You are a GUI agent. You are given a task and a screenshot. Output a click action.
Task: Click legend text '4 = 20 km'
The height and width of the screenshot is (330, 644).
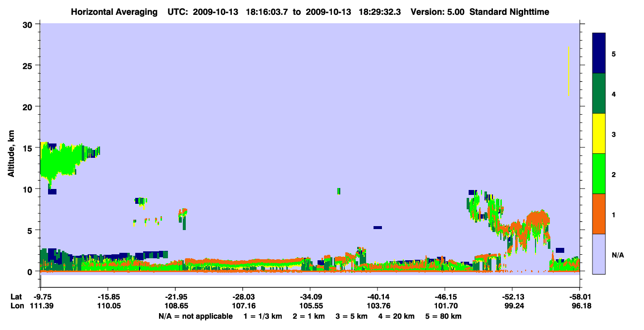397,316
